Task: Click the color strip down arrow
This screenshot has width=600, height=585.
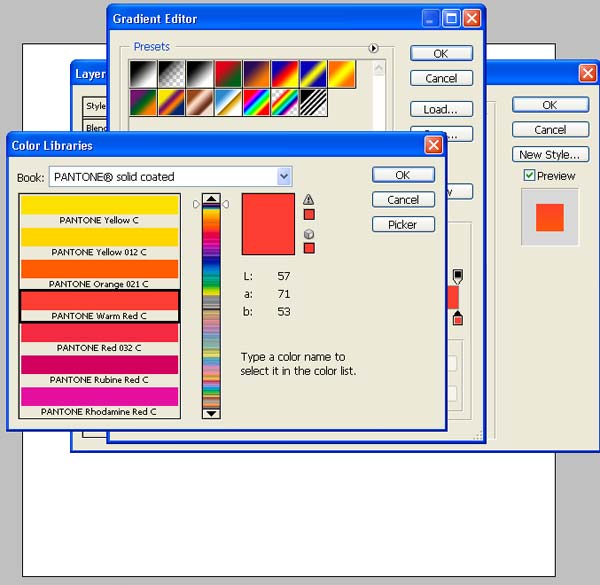Action: click(211, 413)
